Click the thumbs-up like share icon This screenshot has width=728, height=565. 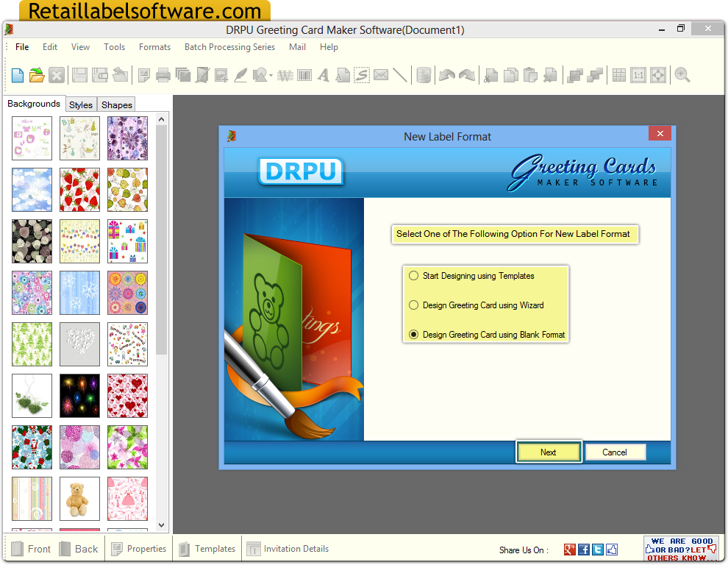tap(612, 550)
